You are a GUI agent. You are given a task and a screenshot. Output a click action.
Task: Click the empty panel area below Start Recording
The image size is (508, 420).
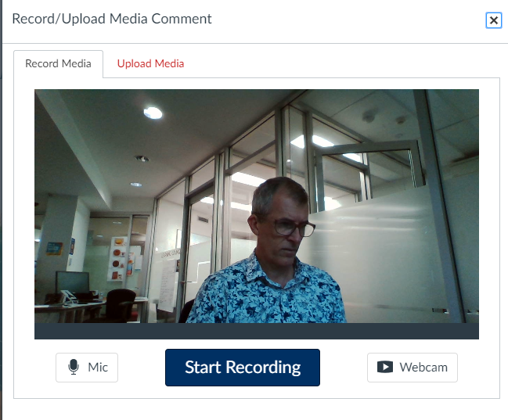[256, 393]
